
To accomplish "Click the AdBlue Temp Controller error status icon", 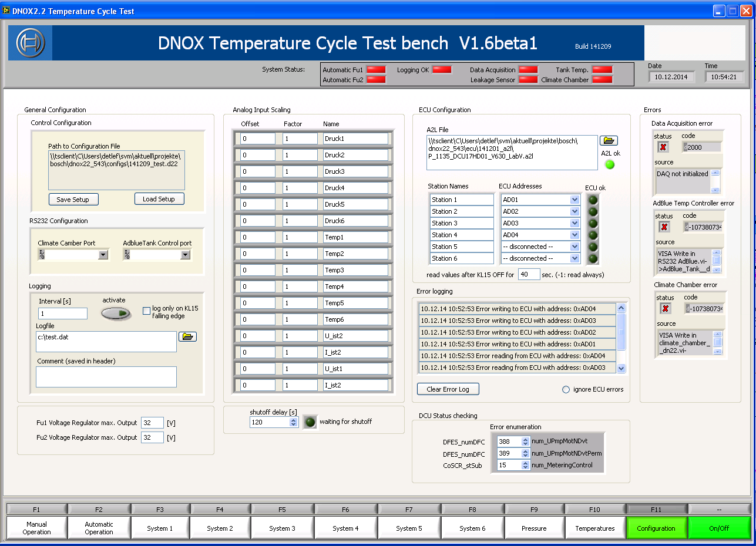I will click(664, 227).
